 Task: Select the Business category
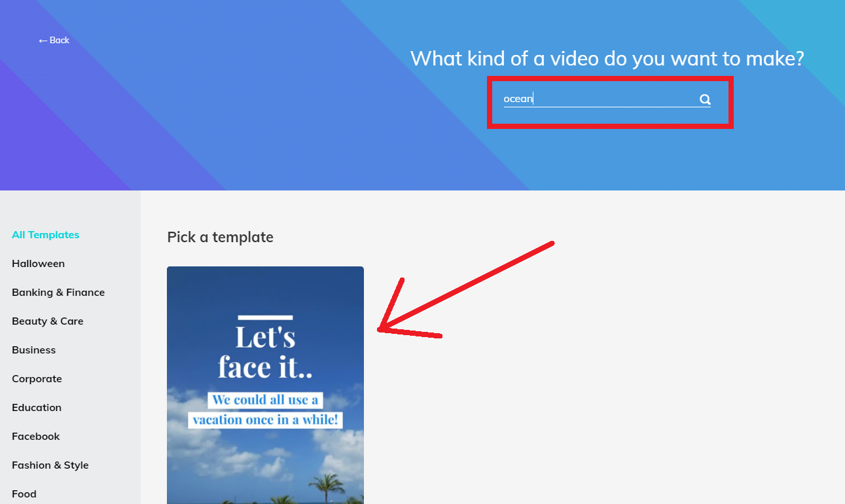[x=34, y=350]
